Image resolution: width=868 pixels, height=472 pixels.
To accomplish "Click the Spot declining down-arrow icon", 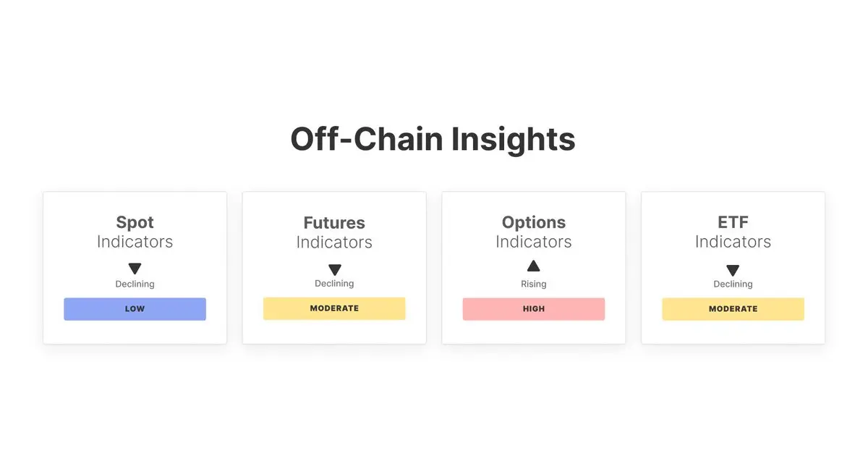I will (x=135, y=269).
